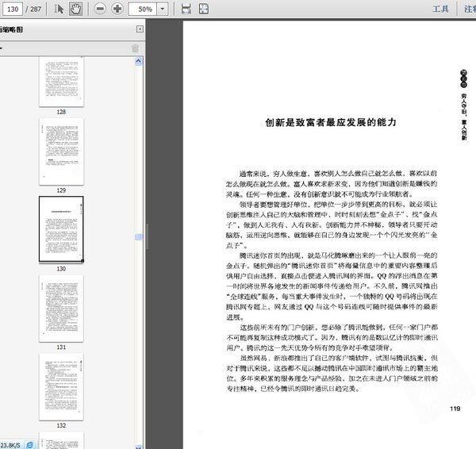Select the arrow selection tool
The height and width of the screenshot is (449, 476).
tap(59, 9)
